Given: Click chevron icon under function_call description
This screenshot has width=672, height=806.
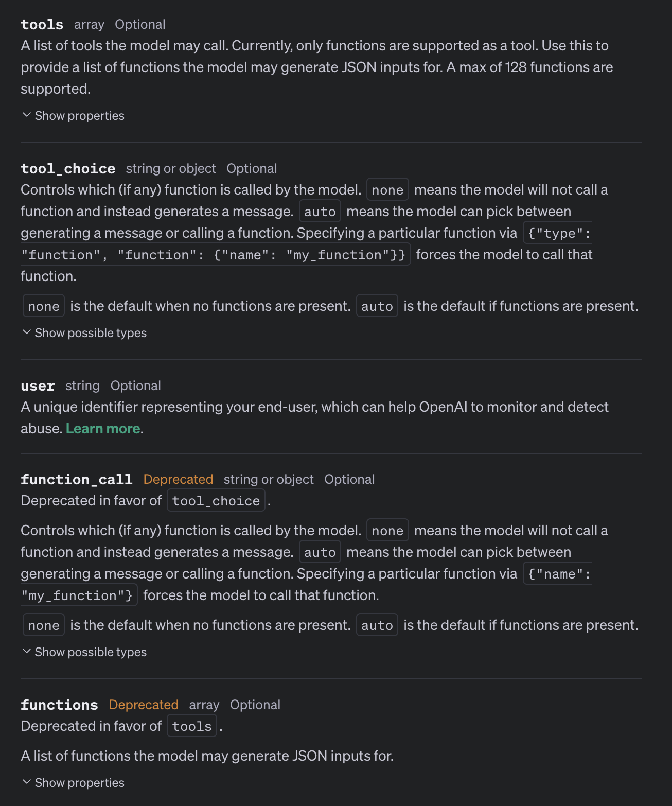Looking at the screenshot, I should 27,652.
